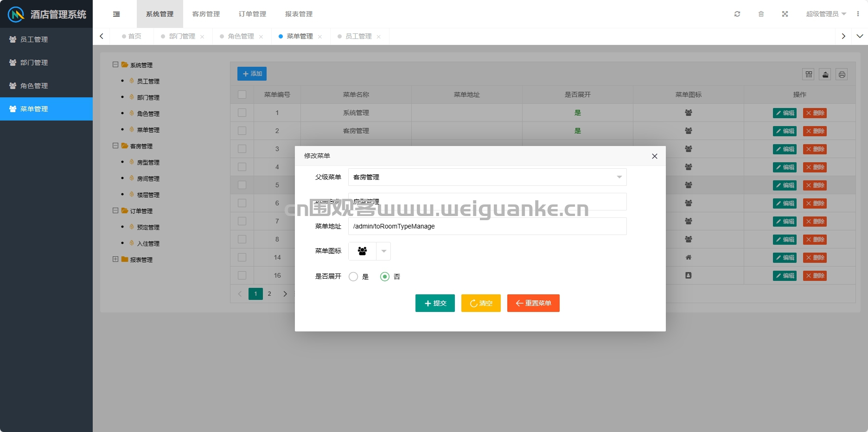Go to next page arrow in pagination
The height and width of the screenshot is (432, 868).
coord(285,294)
